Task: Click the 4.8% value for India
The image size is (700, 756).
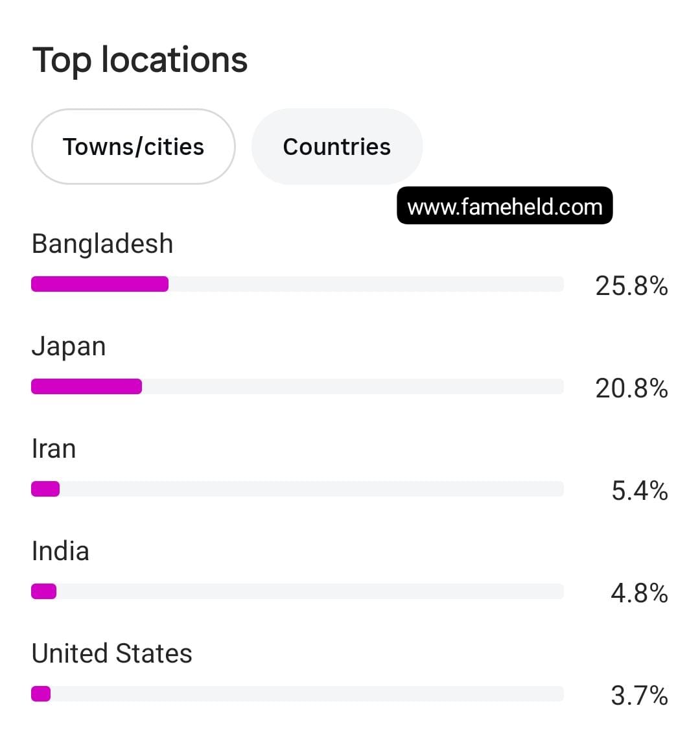Action: click(x=639, y=593)
